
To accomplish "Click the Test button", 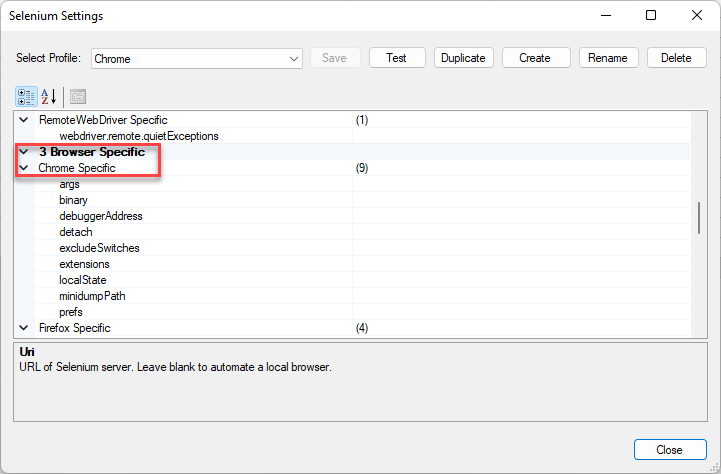I will tap(396, 58).
